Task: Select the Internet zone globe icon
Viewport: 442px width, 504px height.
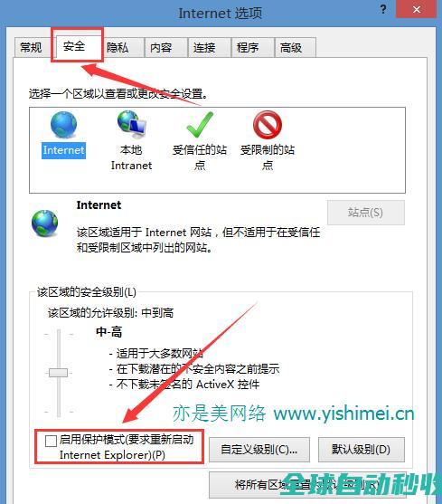Action: click(63, 125)
